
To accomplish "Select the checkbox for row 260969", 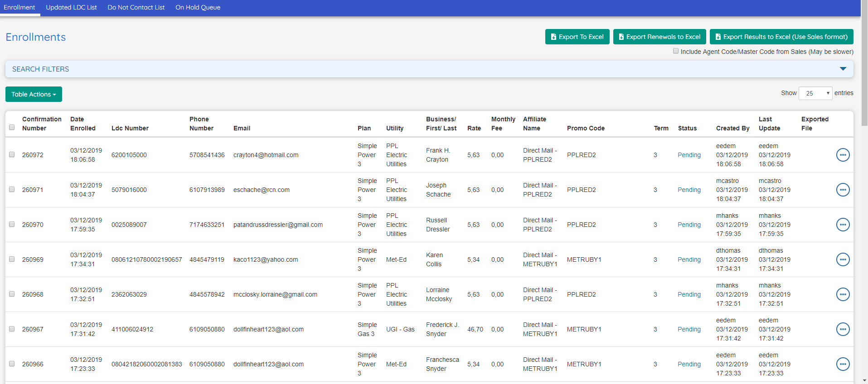I will tap(12, 259).
